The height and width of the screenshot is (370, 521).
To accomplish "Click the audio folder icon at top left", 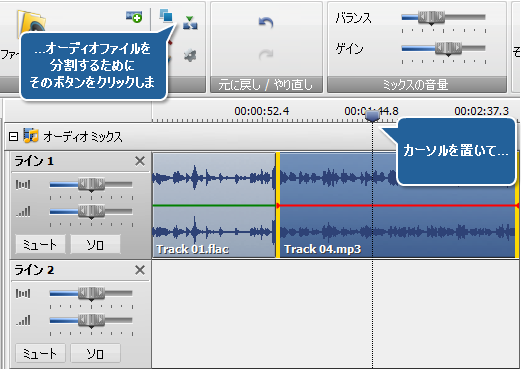I will [31, 22].
